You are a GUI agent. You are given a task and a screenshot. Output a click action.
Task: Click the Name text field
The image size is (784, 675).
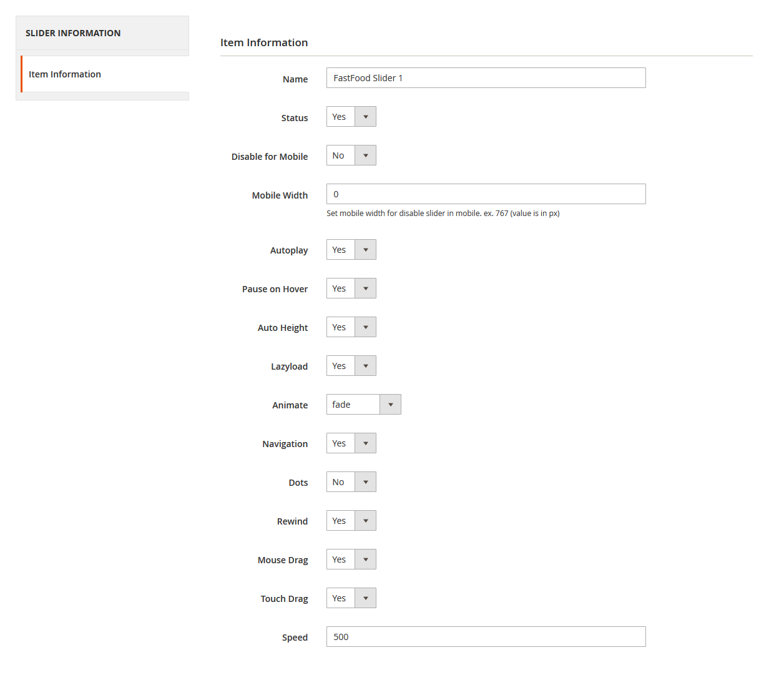tap(486, 78)
